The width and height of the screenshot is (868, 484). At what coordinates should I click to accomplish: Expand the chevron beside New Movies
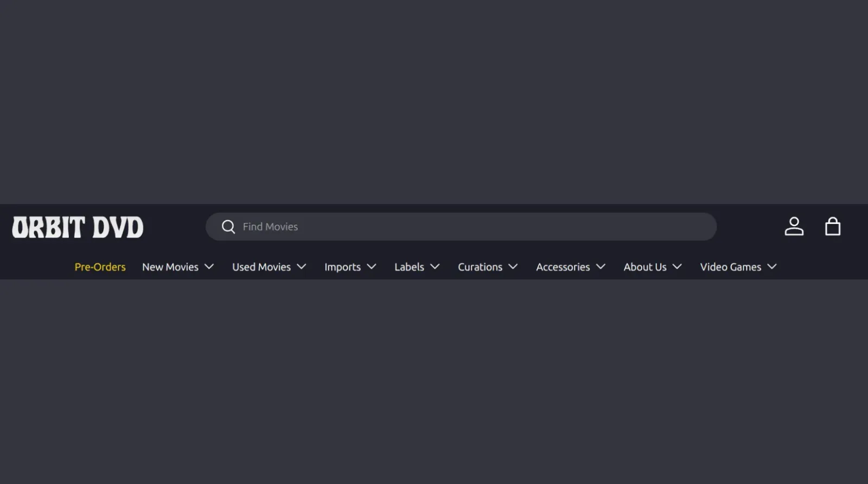tap(209, 266)
